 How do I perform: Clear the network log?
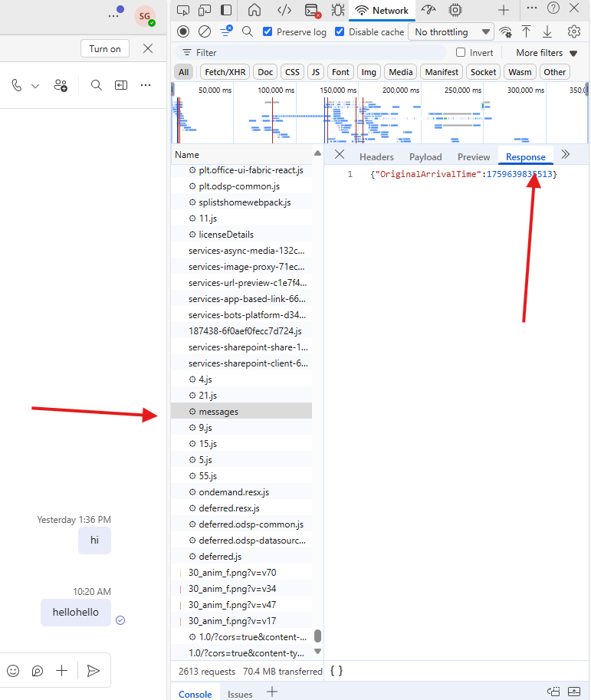click(205, 31)
